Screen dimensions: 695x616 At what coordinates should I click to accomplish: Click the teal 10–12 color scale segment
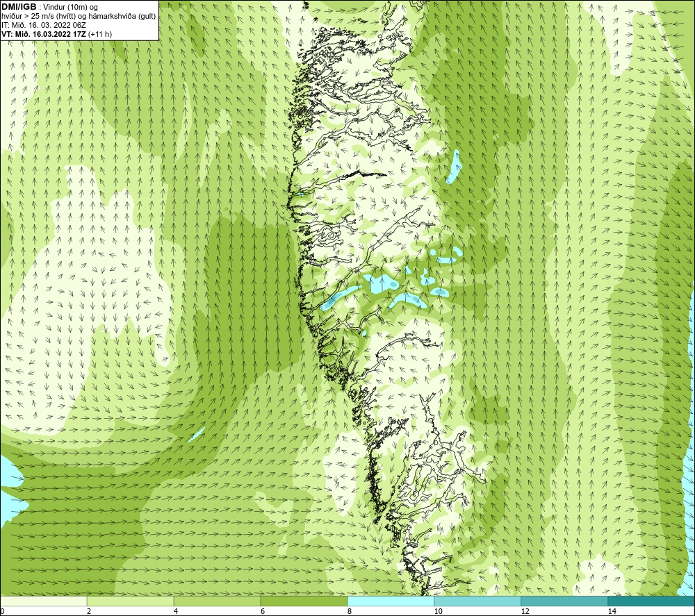coord(478,601)
